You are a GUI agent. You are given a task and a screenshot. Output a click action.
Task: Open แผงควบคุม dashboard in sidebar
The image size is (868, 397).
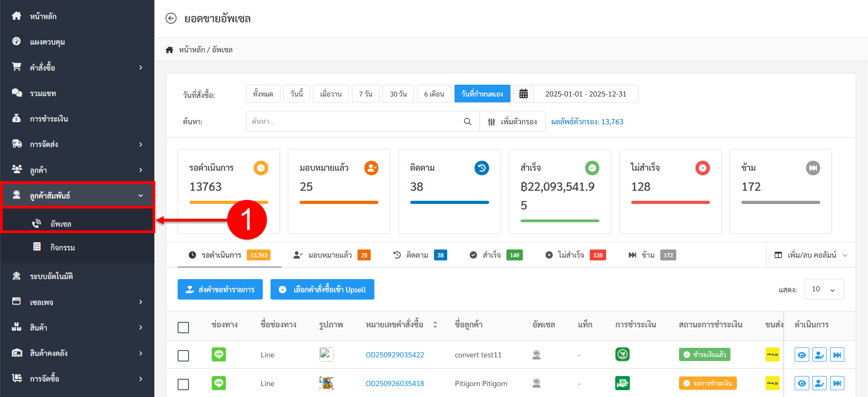pos(47,42)
